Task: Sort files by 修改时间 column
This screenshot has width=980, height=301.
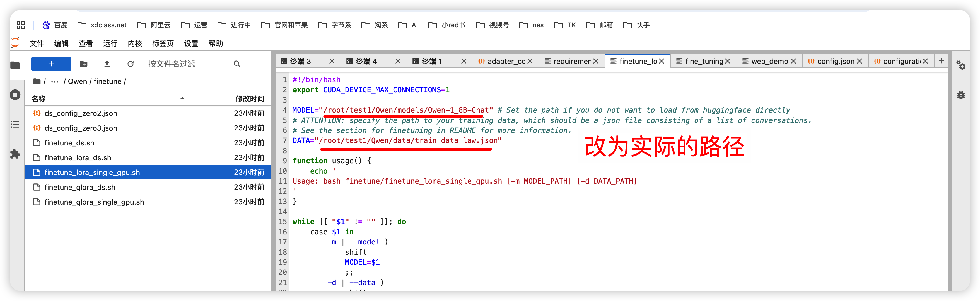Action: 249,99
